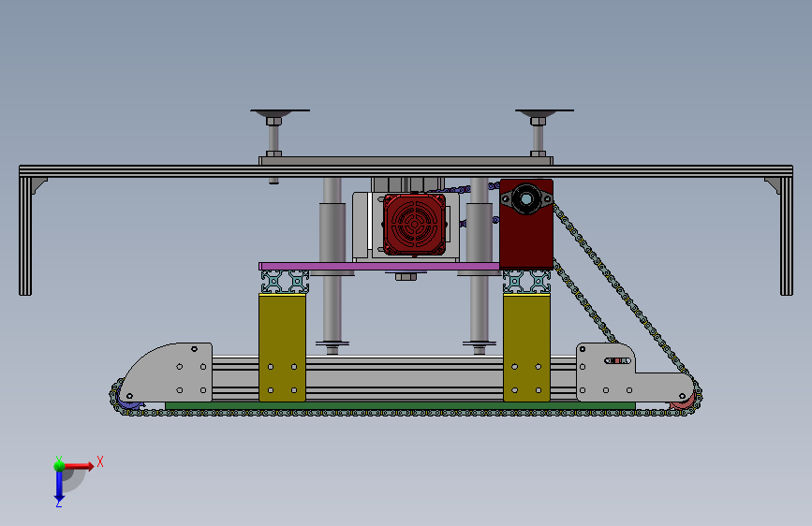The width and height of the screenshot is (812, 526).
Task: Click the "X" axis label
Action: pos(100,461)
